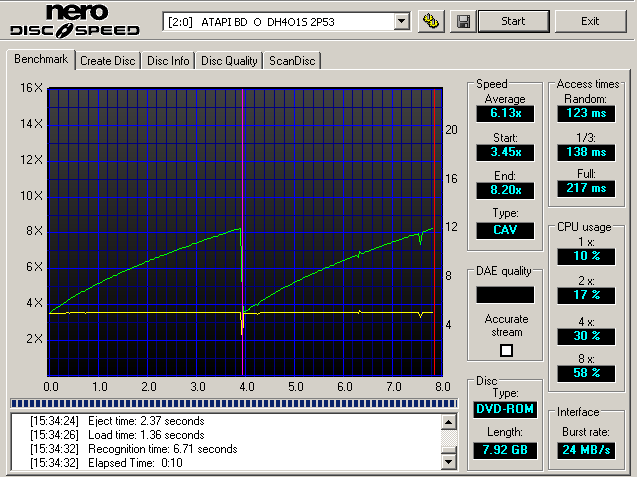Open the Create Disc tab
637x477 pixels.
(x=108, y=61)
